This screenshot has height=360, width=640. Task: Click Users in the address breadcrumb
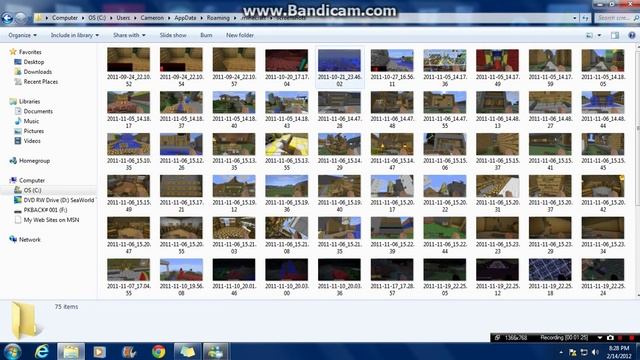pyautogui.click(x=123, y=18)
